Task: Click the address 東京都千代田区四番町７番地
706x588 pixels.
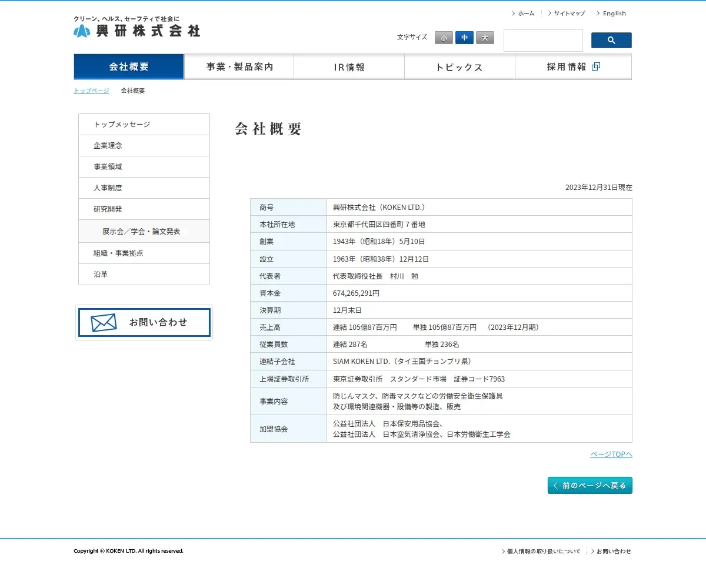Action: [379, 225]
